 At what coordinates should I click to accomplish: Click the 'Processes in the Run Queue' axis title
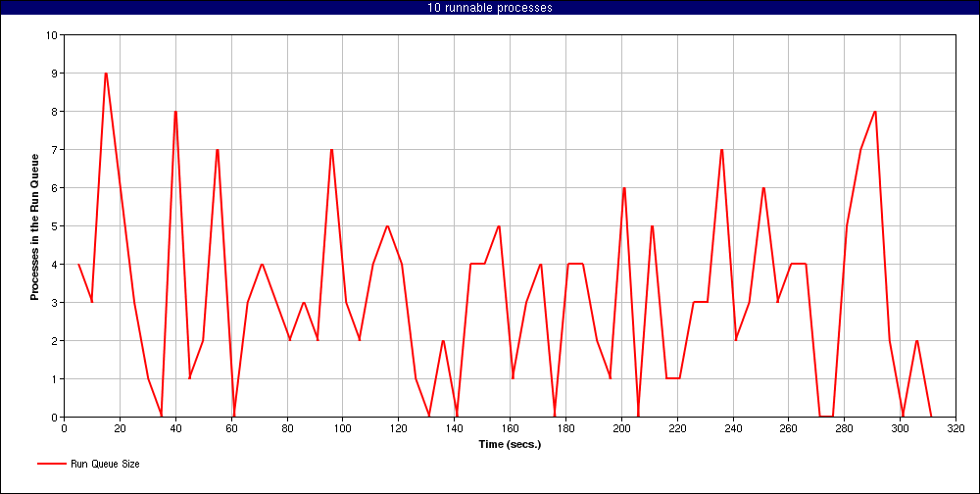click(x=35, y=226)
